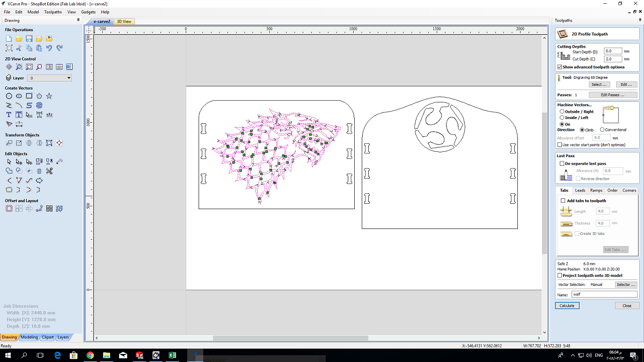Create a new file
Viewport: 644px width, 362px height.
(x=9, y=39)
